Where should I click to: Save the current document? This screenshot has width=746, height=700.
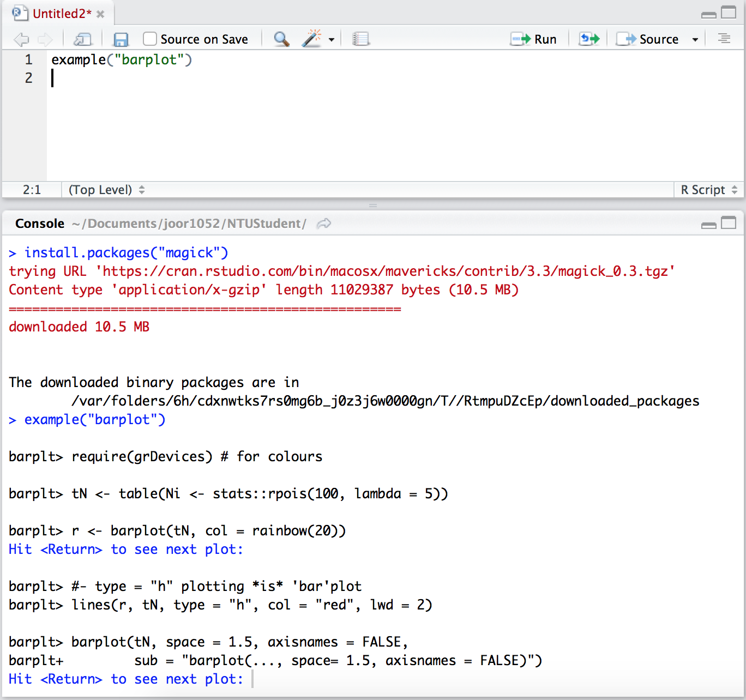coord(121,39)
